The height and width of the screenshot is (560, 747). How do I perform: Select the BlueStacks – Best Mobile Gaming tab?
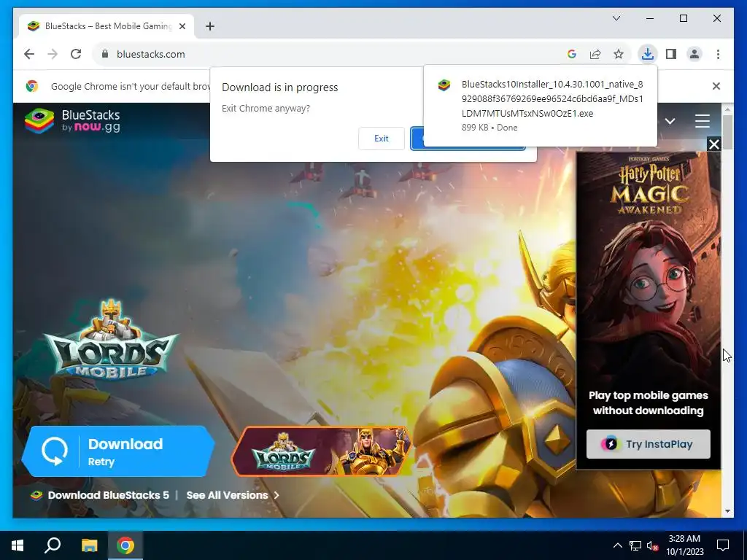[107, 26]
